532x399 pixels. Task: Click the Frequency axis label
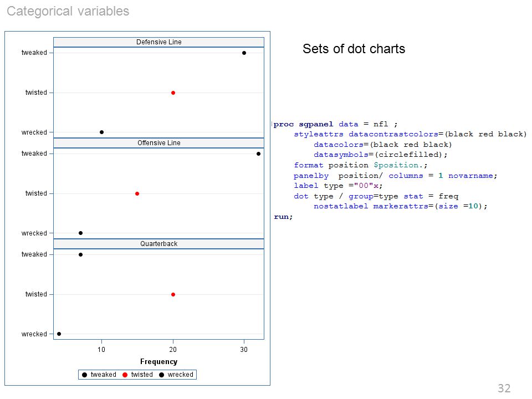(x=159, y=362)
